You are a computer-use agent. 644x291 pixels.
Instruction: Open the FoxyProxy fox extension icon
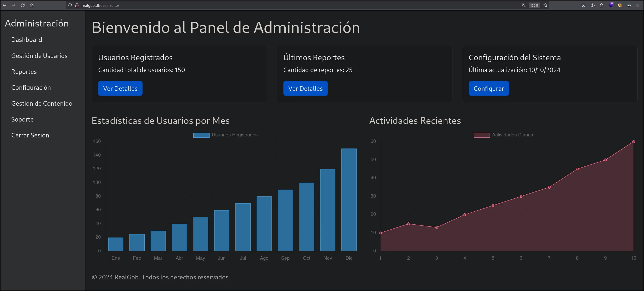620,5
